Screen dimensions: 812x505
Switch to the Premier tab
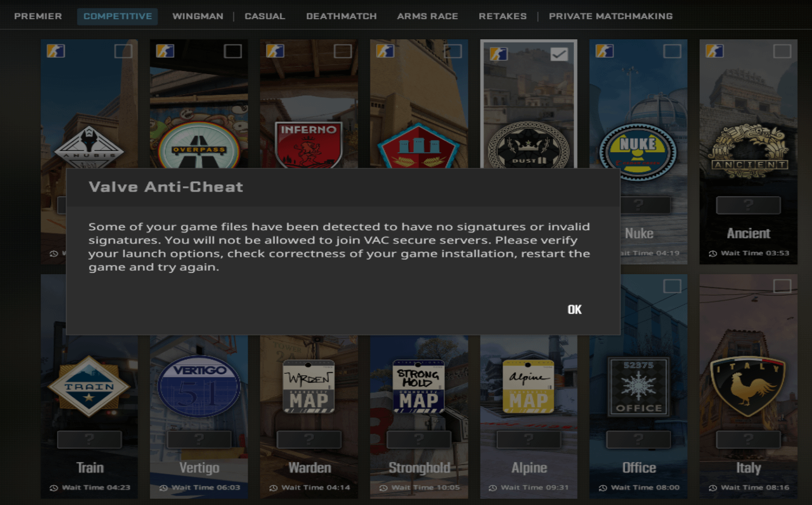(x=38, y=16)
